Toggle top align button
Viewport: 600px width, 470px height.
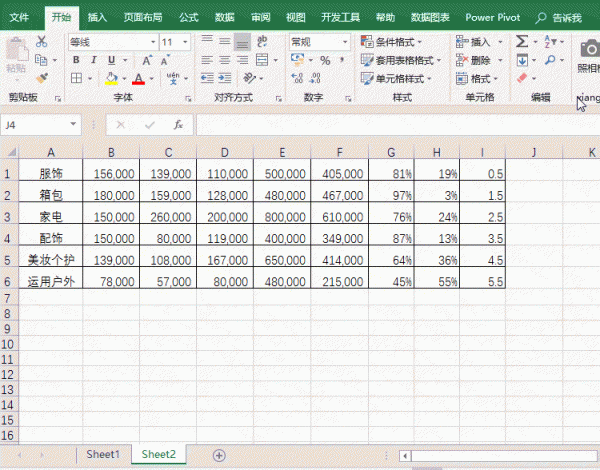[x=207, y=41]
